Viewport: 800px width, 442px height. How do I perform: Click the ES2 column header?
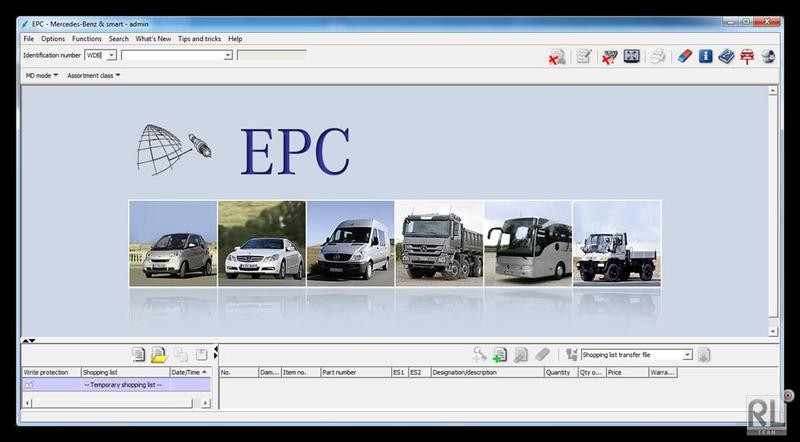tap(420, 373)
